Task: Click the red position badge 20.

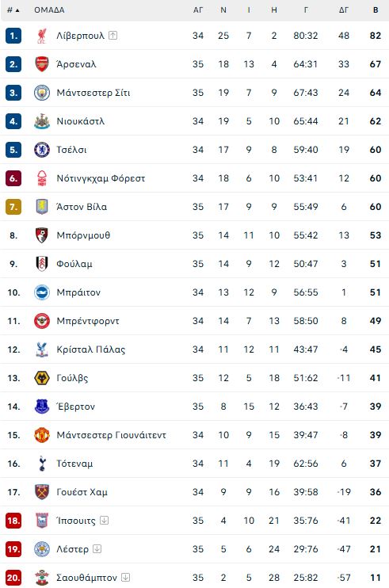Action: (13, 578)
